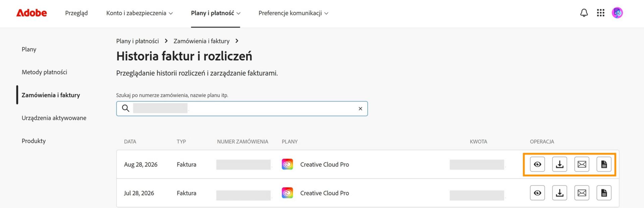Follow Zamówienia i faktury breadcrumb link
Viewport: 644px width, 208px height.
tap(202, 41)
